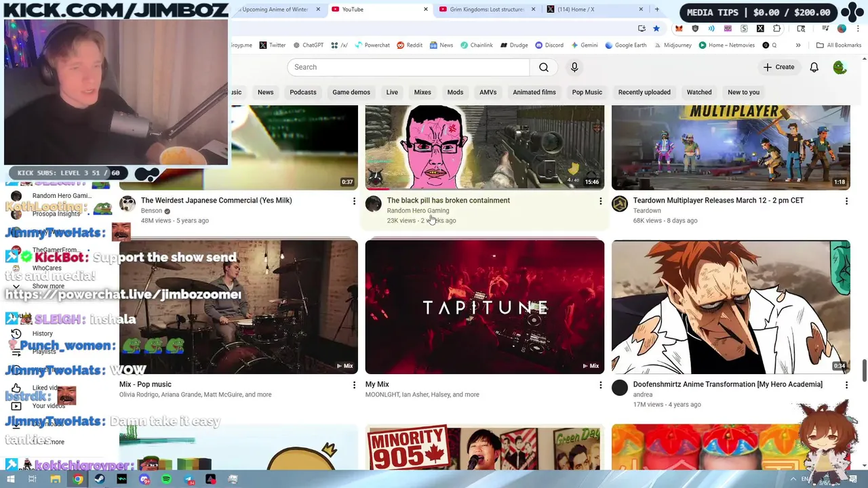Viewport: 868px width, 488px height.
Task: Click into the YouTube Search field
Action: pos(408,67)
